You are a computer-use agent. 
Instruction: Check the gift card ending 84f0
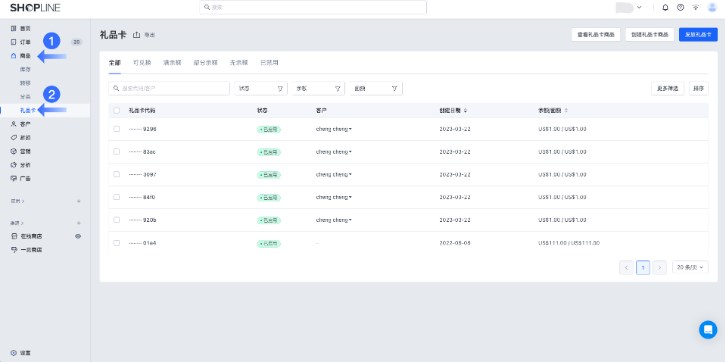tap(117, 197)
